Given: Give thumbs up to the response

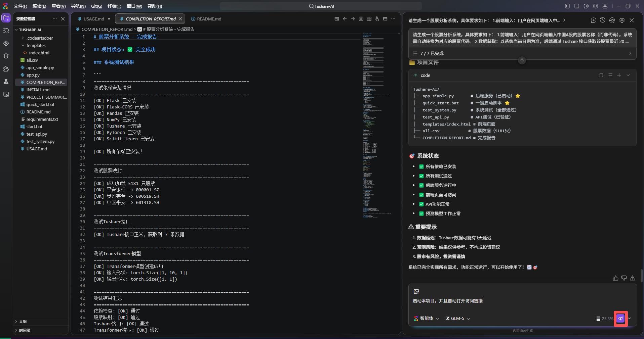Looking at the screenshot, I should (x=615, y=278).
